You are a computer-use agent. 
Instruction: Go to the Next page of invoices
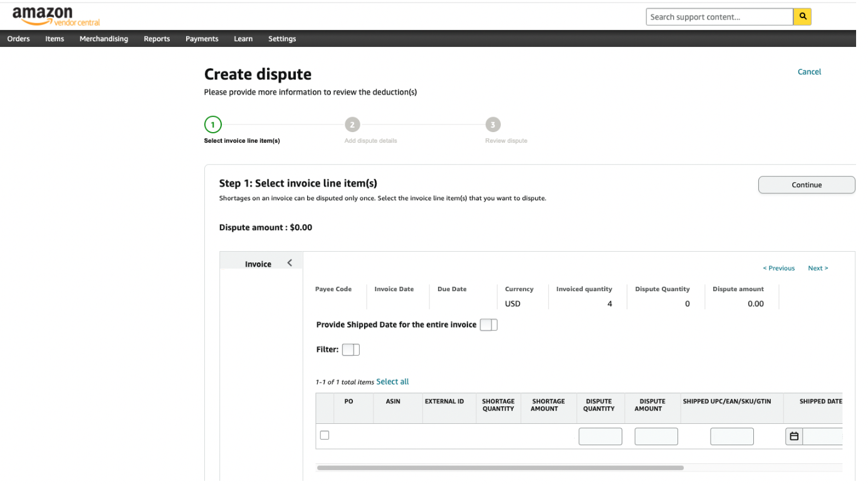pyautogui.click(x=817, y=267)
